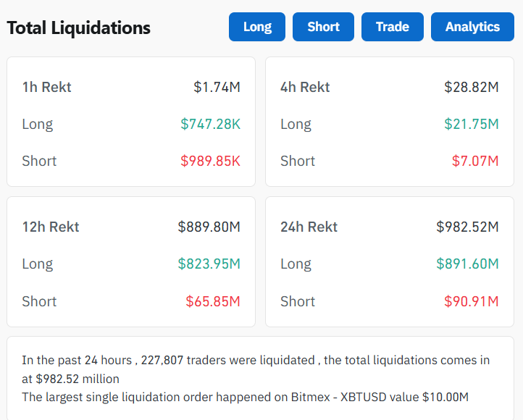Screen dimensions: 523x420
Task: Click the $28.82M 4h total value
Action: (472, 87)
